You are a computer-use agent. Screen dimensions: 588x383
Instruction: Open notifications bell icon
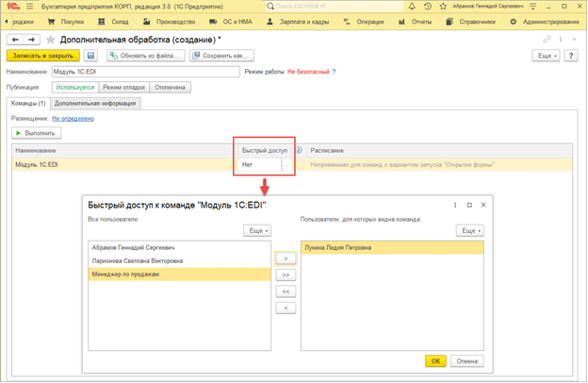[x=412, y=7]
